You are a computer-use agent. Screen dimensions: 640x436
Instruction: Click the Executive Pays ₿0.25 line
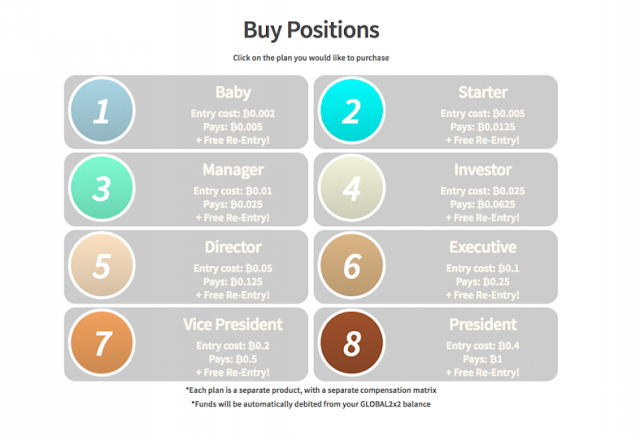(483, 282)
